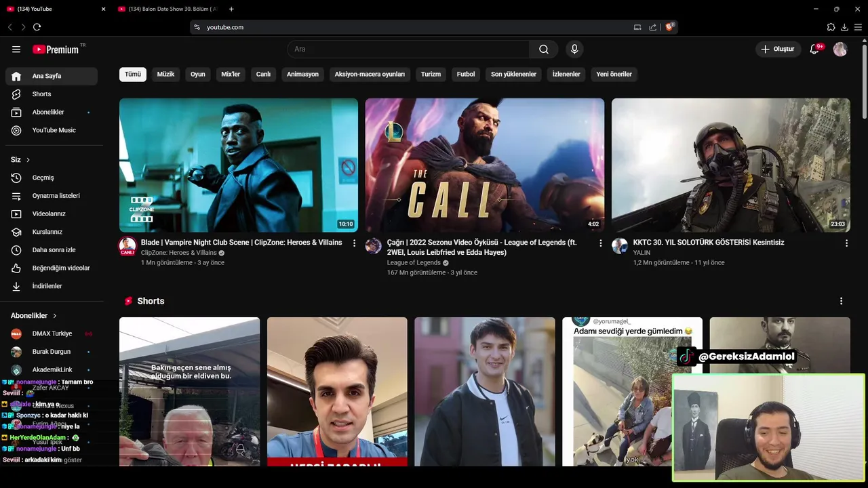Select the Turizm filter chip
Screen dimensions: 868x488
pyautogui.click(x=431, y=75)
